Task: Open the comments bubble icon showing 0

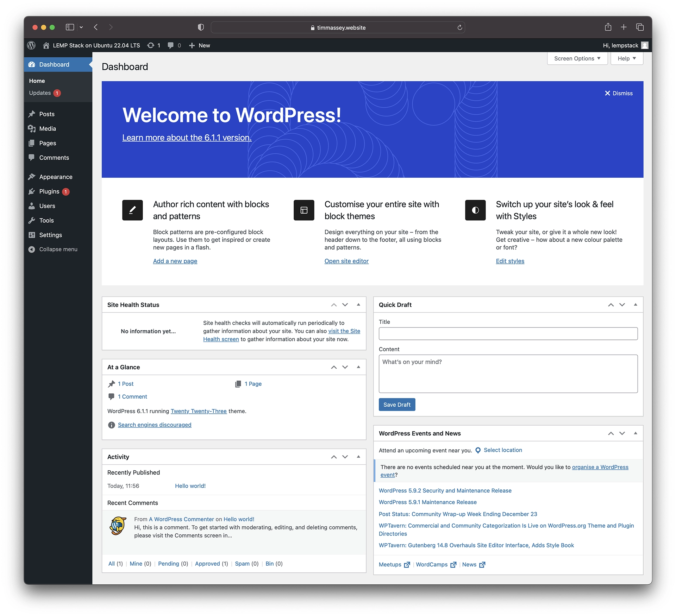Action: (170, 45)
